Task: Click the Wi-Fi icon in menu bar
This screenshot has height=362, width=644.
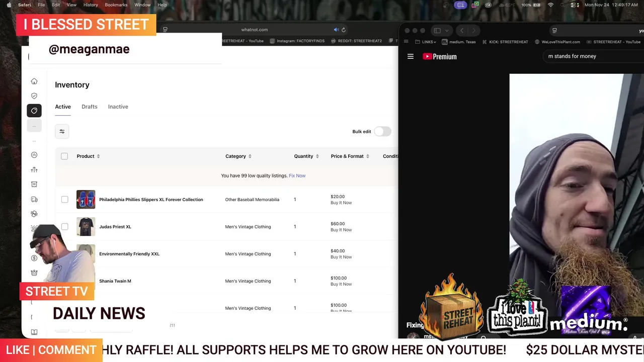Action: [x=550, y=5]
